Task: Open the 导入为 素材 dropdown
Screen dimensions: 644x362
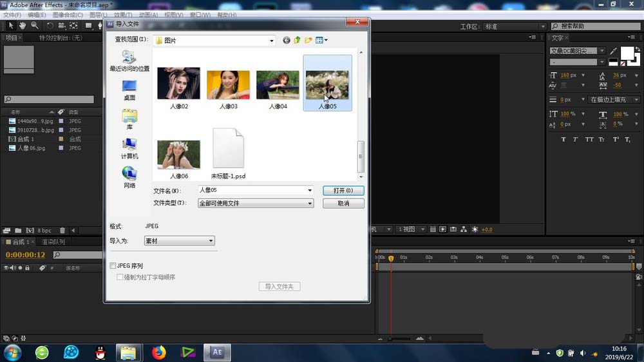Action: [180, 241]
